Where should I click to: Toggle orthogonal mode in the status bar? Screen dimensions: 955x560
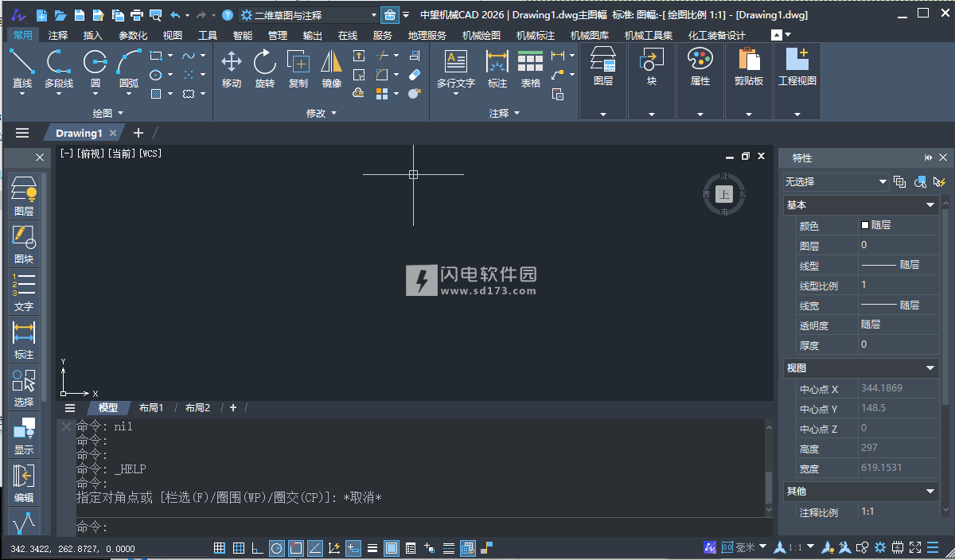pos(258,548)
